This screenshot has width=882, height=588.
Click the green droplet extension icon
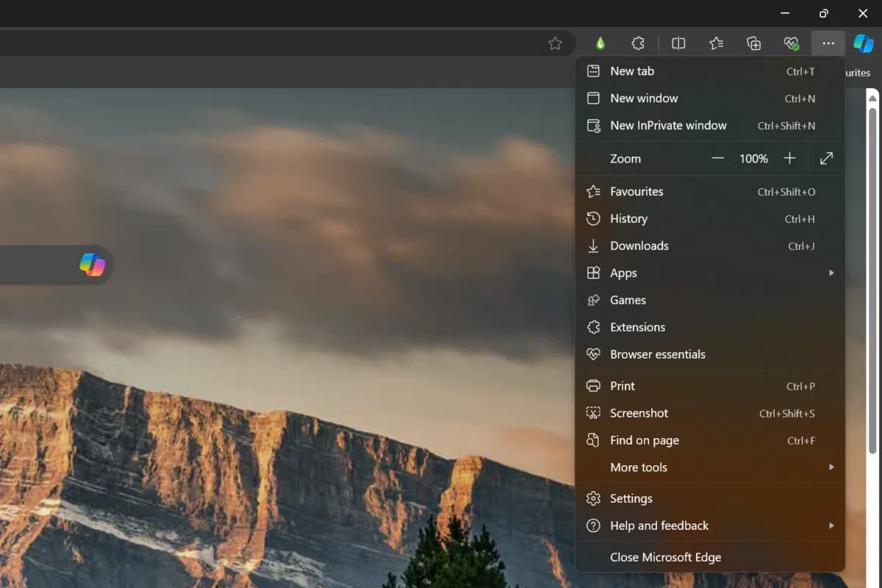pos(600,43)
